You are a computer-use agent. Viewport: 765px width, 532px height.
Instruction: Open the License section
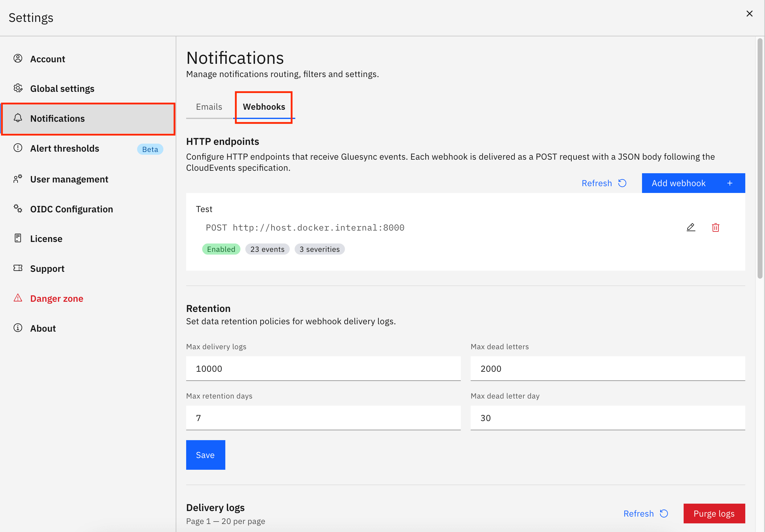click(88, 239)
